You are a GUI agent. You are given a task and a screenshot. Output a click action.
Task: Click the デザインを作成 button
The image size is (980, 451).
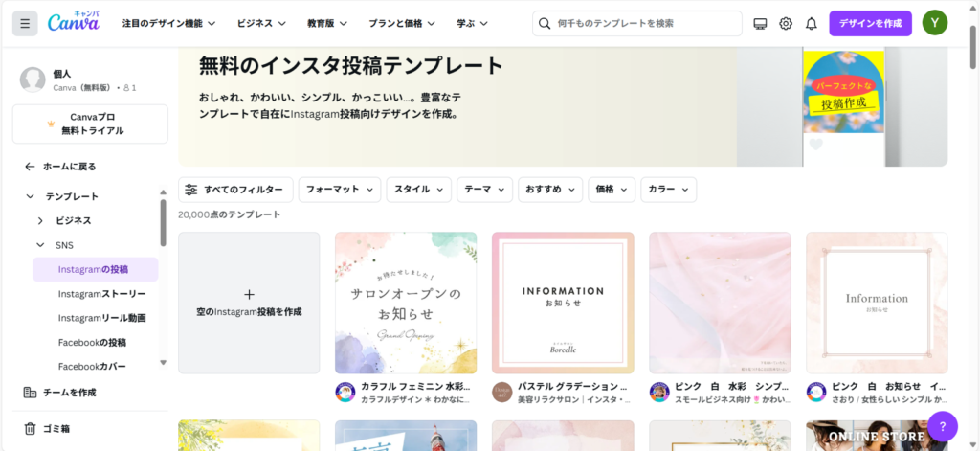tap(870, 23)
